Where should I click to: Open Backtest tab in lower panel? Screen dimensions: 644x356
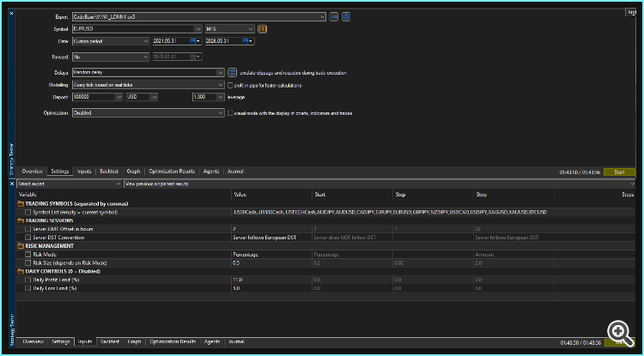[110, 341]
